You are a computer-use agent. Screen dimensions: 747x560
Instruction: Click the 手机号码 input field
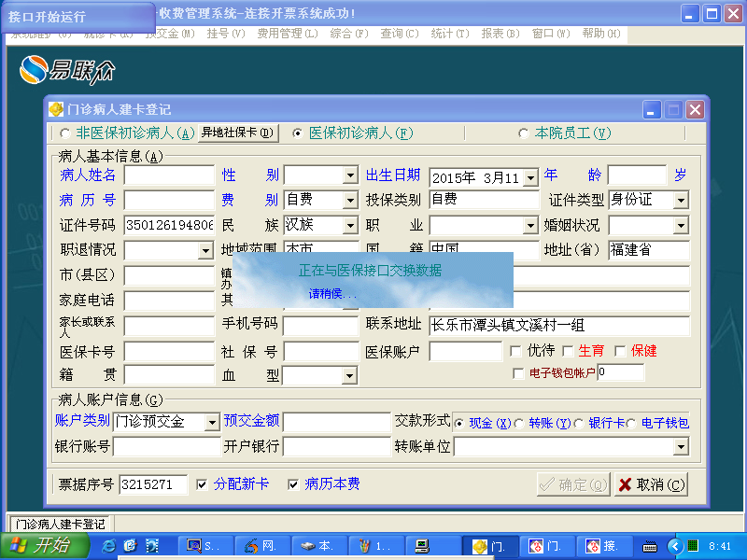point(320,326)
